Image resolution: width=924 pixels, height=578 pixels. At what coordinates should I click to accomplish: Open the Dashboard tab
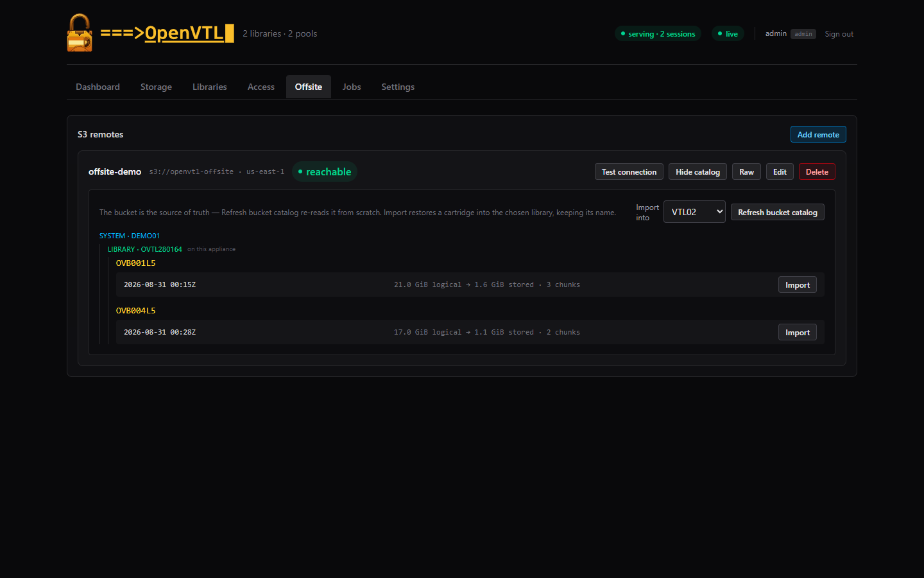[98, 87]
